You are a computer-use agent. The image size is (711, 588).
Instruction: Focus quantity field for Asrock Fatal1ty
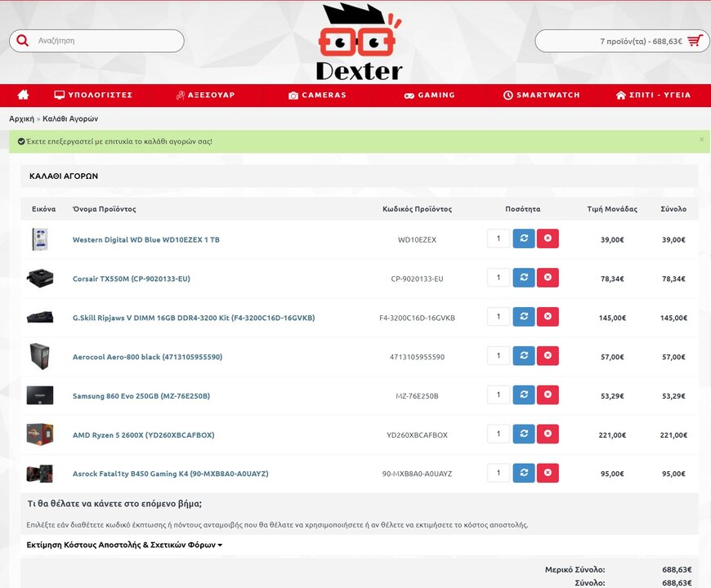(499, 473)
